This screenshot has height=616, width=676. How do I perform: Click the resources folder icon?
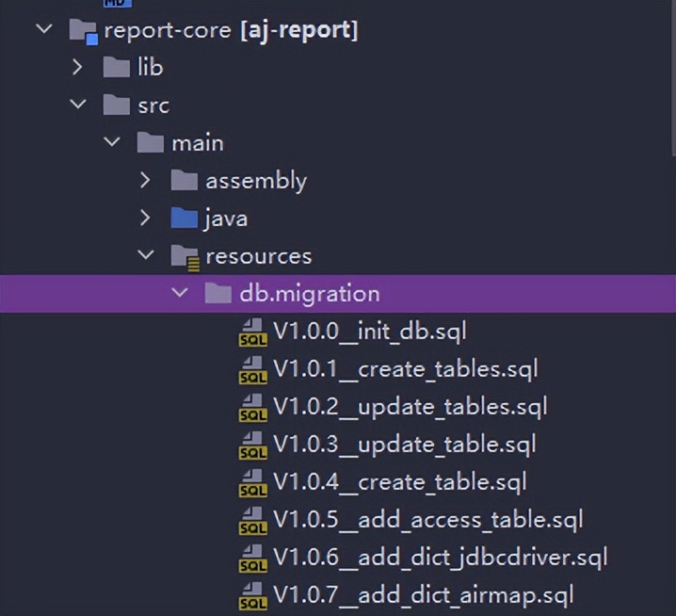pos(185,256)
